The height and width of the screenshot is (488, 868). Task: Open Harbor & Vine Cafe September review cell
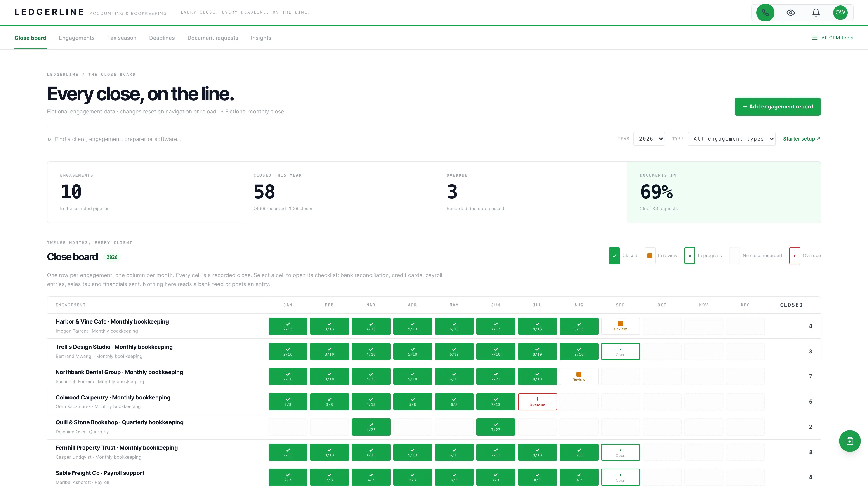click(x=620, y=326)
